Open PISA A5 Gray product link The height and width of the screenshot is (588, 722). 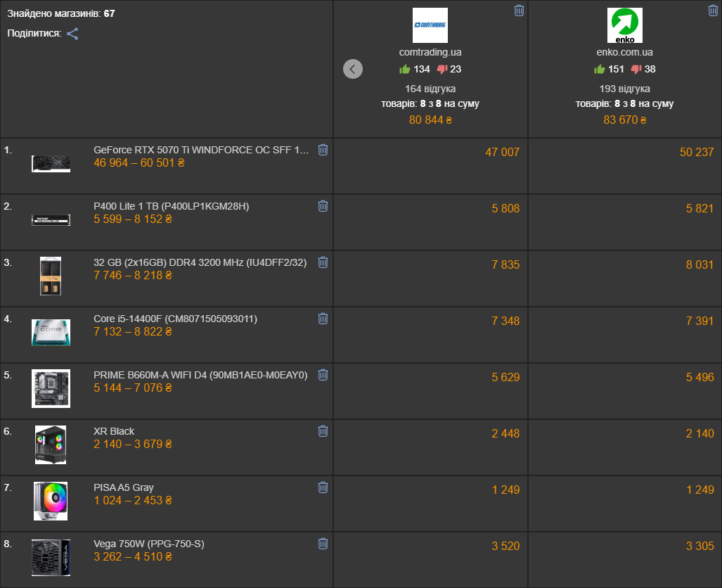pos(124,487)
